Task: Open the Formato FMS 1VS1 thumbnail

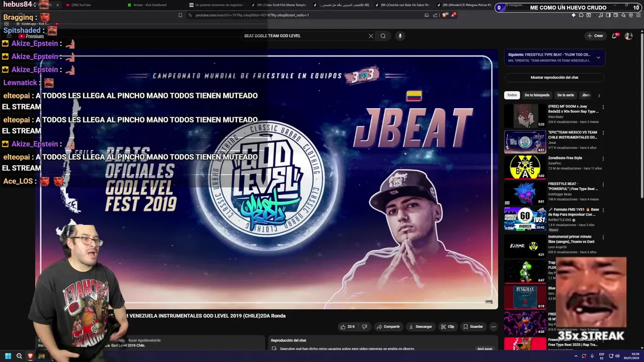Action: point(525,219)
